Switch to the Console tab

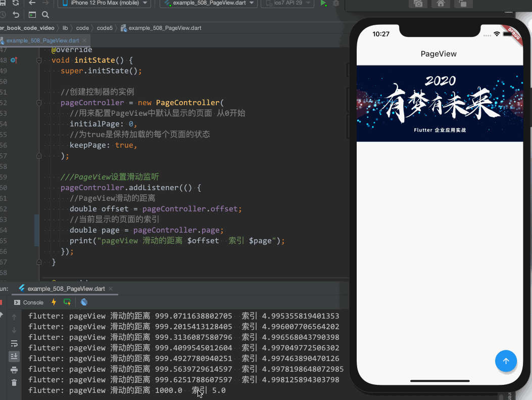(x=33, y=302)
